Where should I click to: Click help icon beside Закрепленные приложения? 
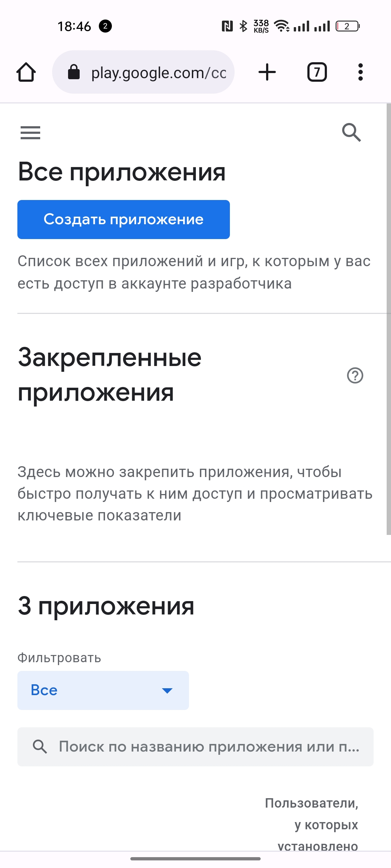(355, 375)
